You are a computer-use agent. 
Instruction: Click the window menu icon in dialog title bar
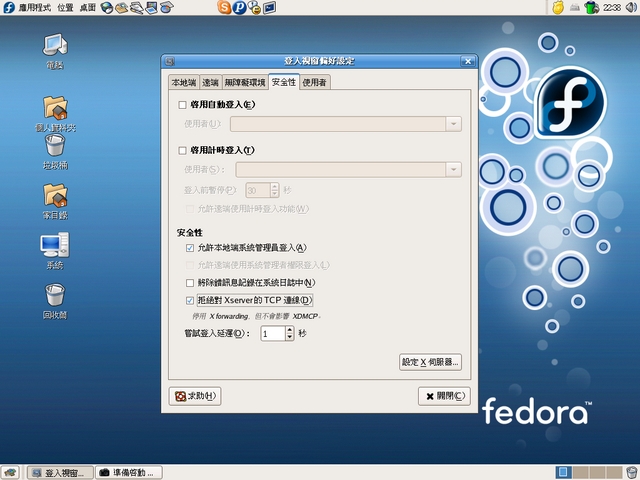(170, 61)
